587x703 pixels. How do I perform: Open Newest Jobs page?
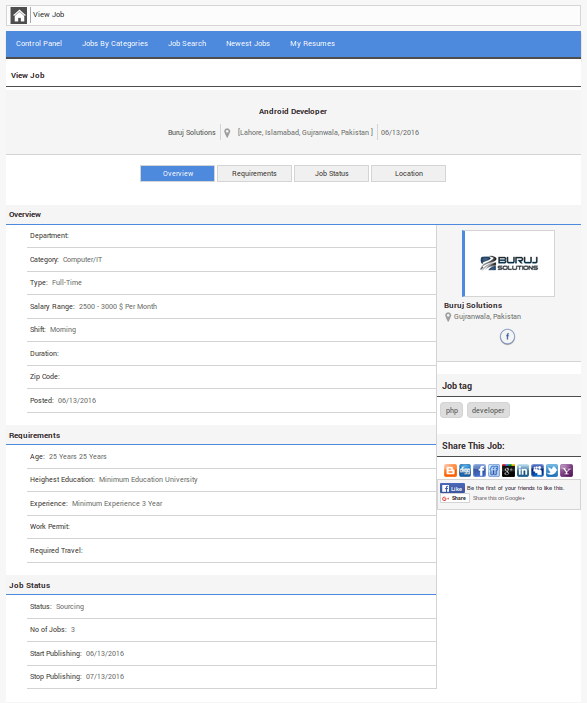(248, 43)
